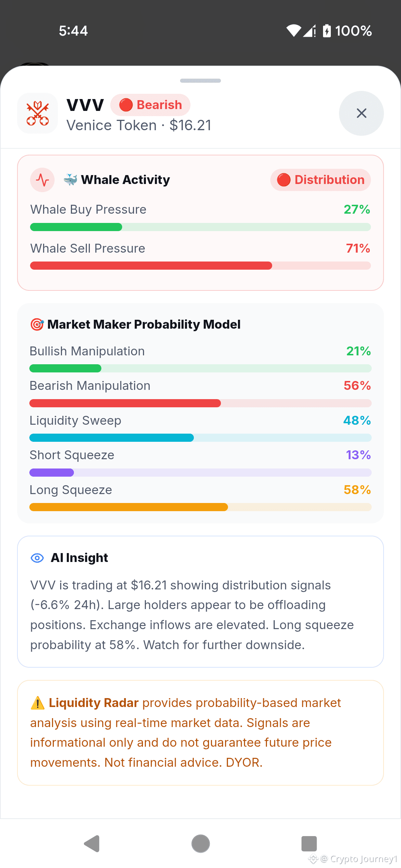Image resolution: width=401 pixels, height=868 pixels.
Task: Tap the target icon beside Market Maker
Action: (37, 324)
